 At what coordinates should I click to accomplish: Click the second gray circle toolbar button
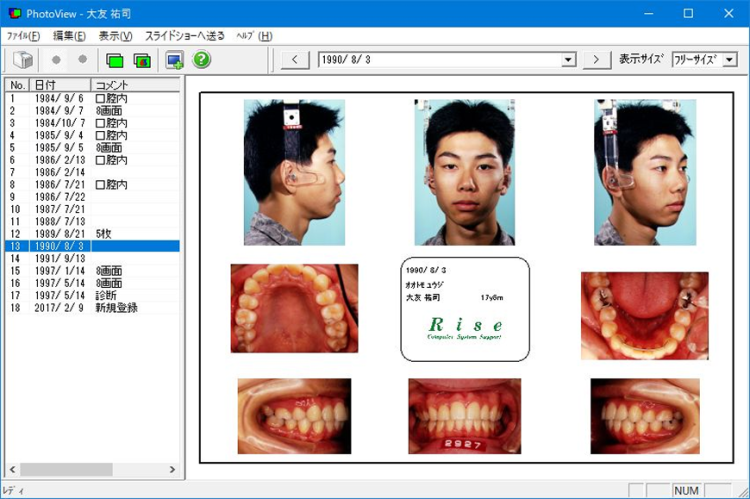click(82, 60)
